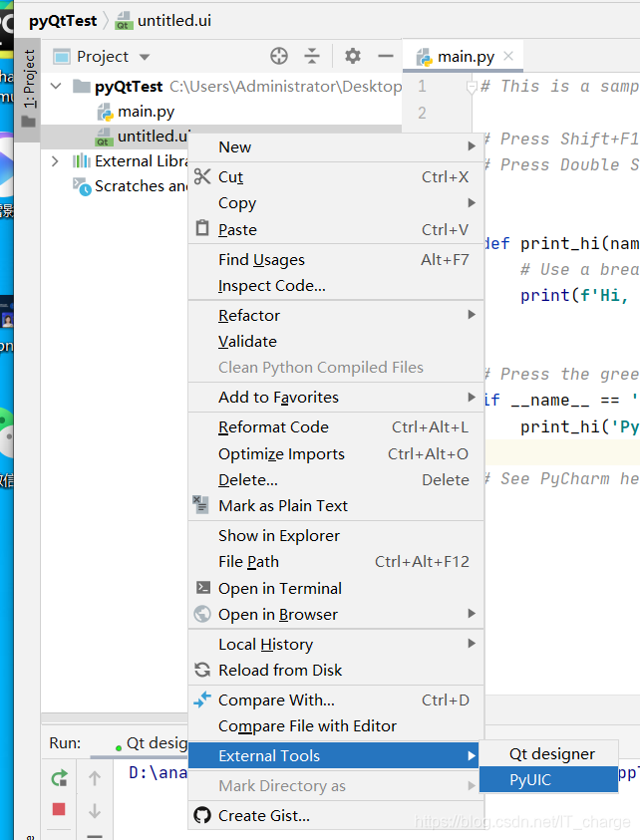
Task: Click the terminal icon beside Open in Terminal
Action: pos(202,588)
